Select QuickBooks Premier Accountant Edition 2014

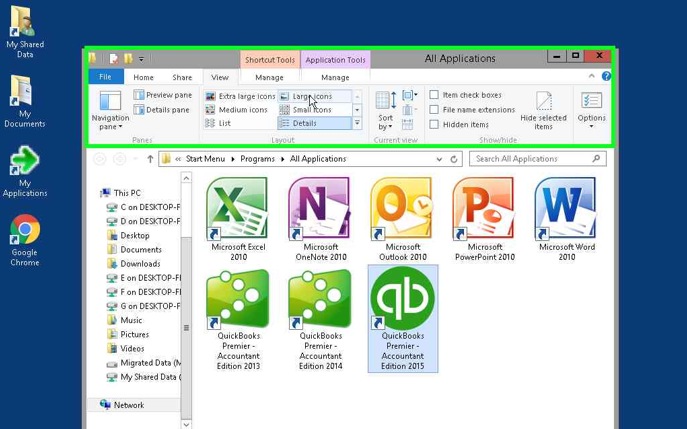point(320,319)
